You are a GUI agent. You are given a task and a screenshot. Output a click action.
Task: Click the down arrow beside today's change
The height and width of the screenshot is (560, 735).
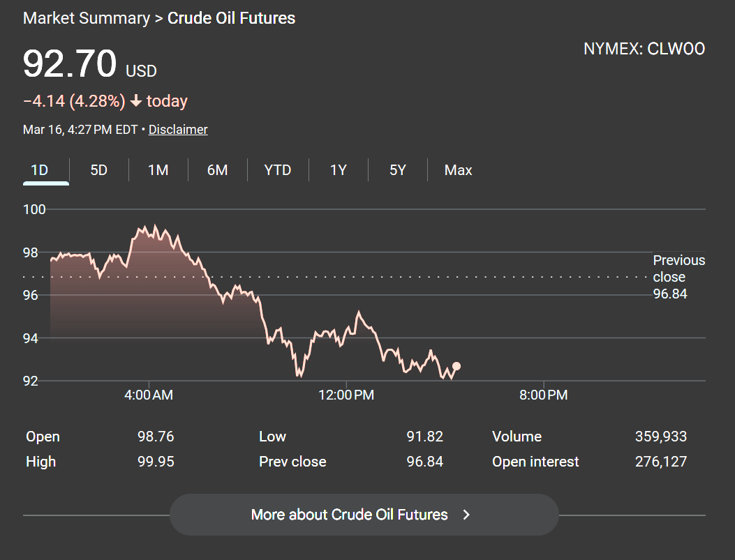[x=136, y=102]
